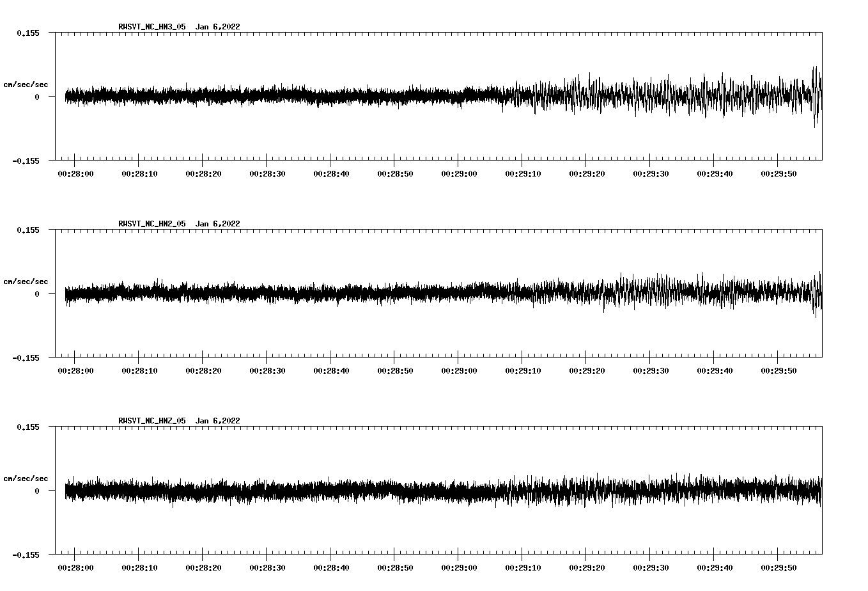This screenshot has height=591, width=868.
Task: Click the 00:28:20 time label under HN3 plot
Action: tap(203, 174)
